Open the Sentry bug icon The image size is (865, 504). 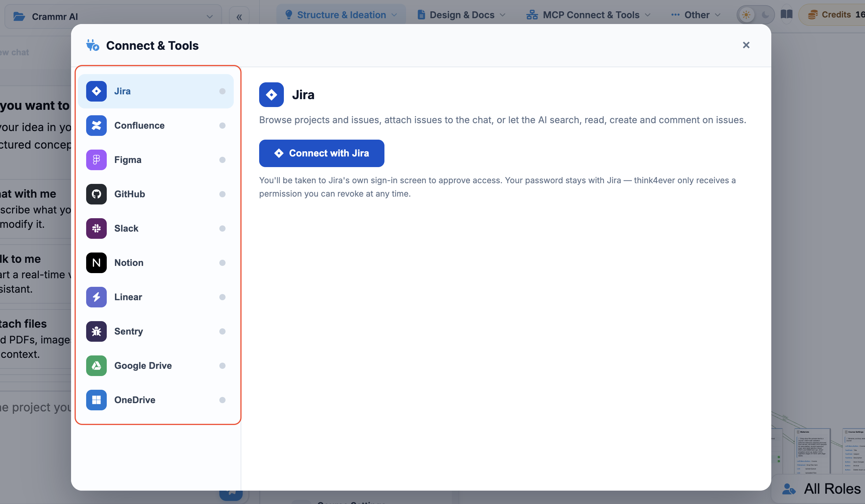point(96,331)
